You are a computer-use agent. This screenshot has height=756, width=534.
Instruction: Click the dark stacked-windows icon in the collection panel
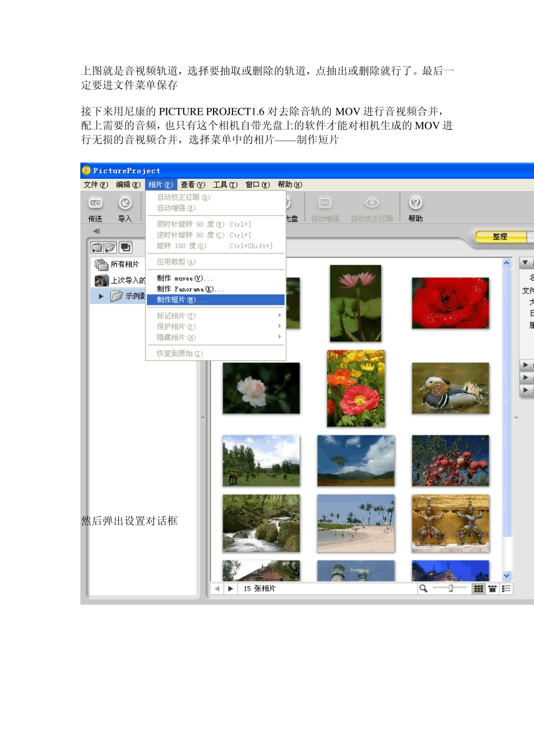click(125, 247)
